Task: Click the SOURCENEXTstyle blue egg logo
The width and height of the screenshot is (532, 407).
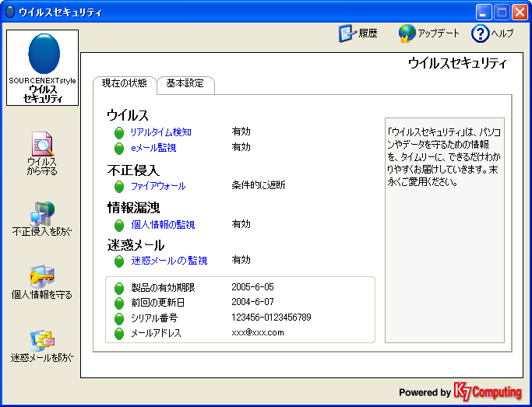Action: point(44,54)
